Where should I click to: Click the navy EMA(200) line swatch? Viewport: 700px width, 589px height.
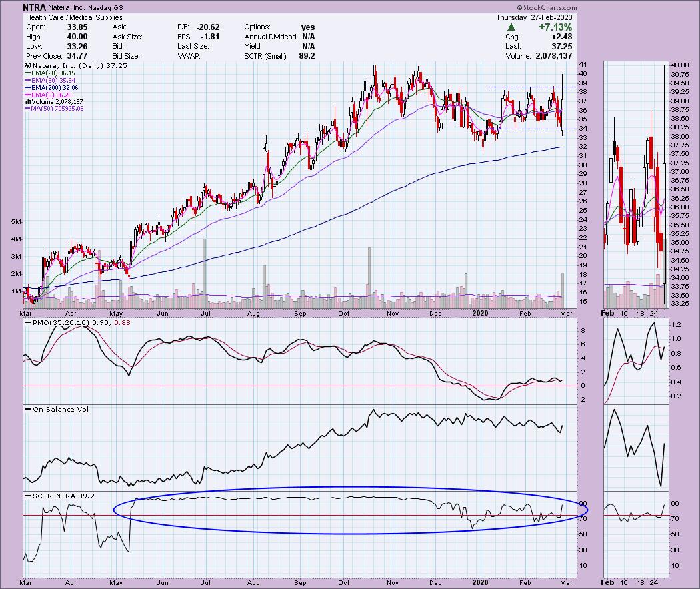(x=28, y=88)
